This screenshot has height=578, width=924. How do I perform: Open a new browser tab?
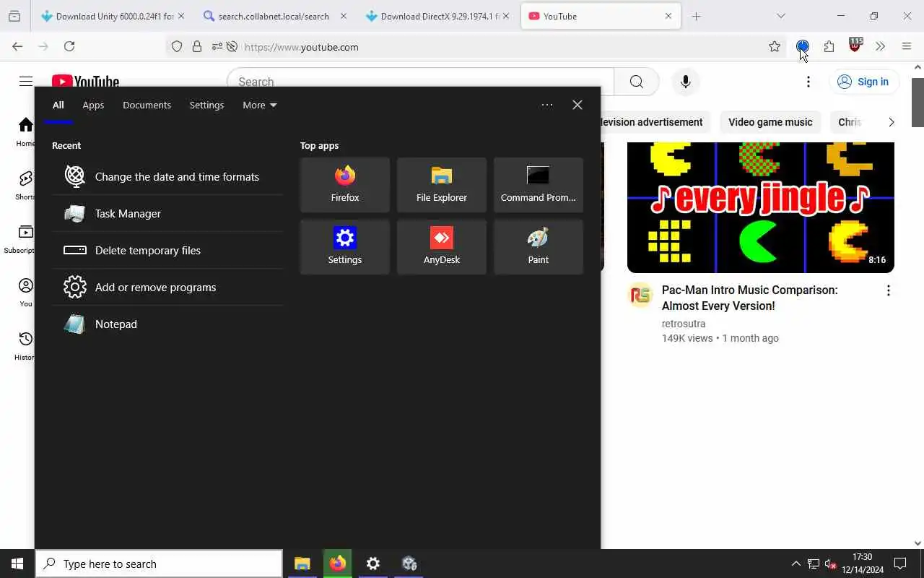point(696,16)
